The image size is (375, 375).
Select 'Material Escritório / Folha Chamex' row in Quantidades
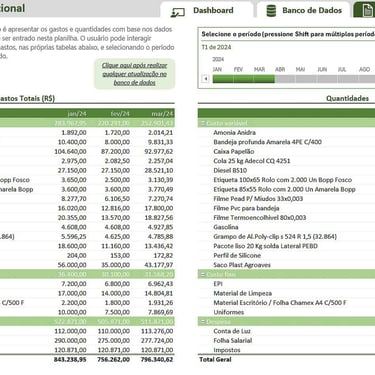click(x=280, y=303)
